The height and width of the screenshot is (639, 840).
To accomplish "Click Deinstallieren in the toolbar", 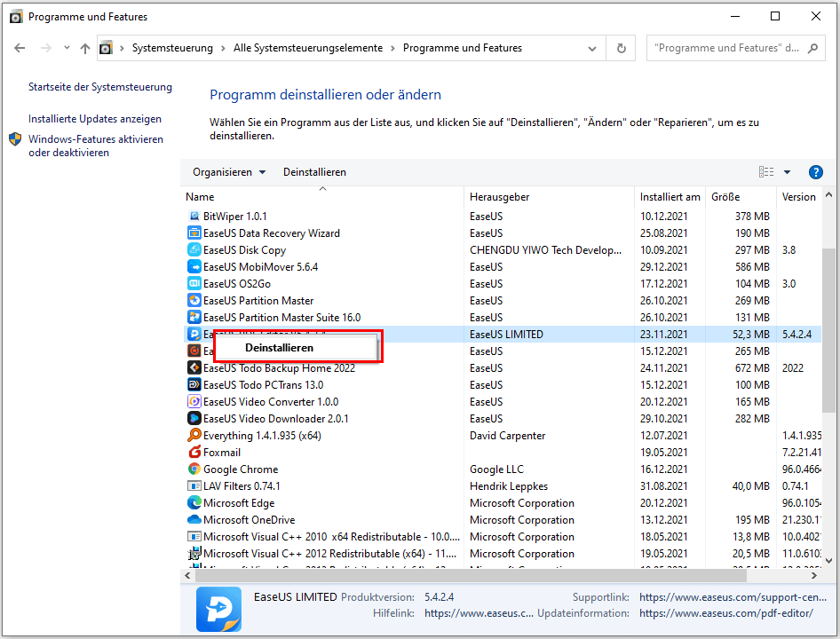I will point(314,172).
